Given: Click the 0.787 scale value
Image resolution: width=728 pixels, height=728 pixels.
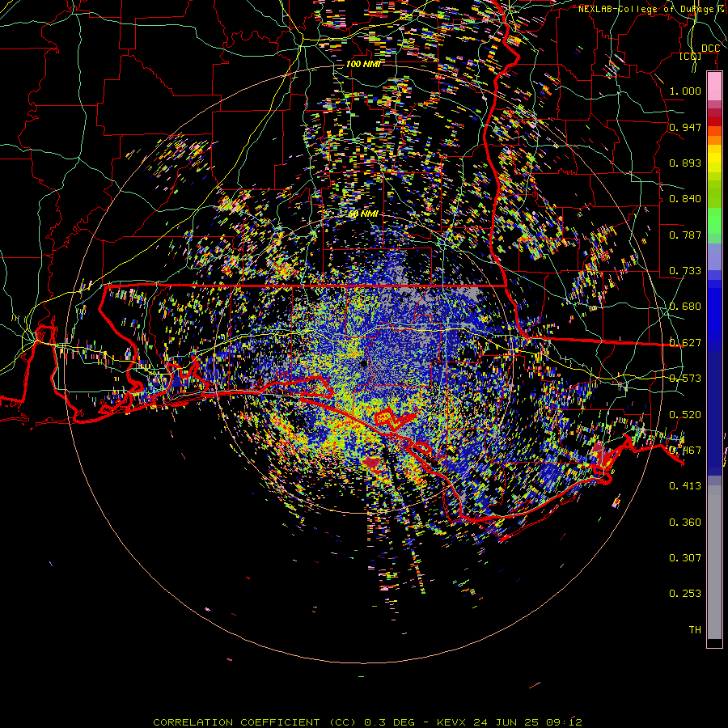Looking at the screenshot, I should 685,235.
